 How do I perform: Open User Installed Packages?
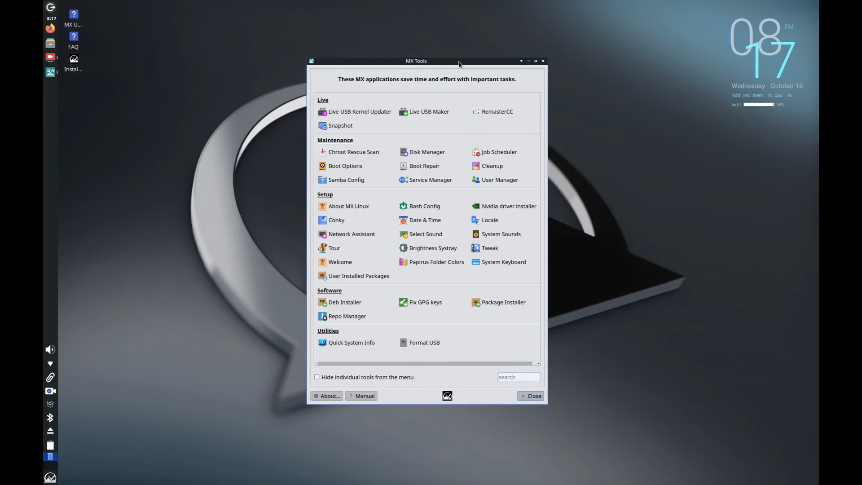coord(353,276)
